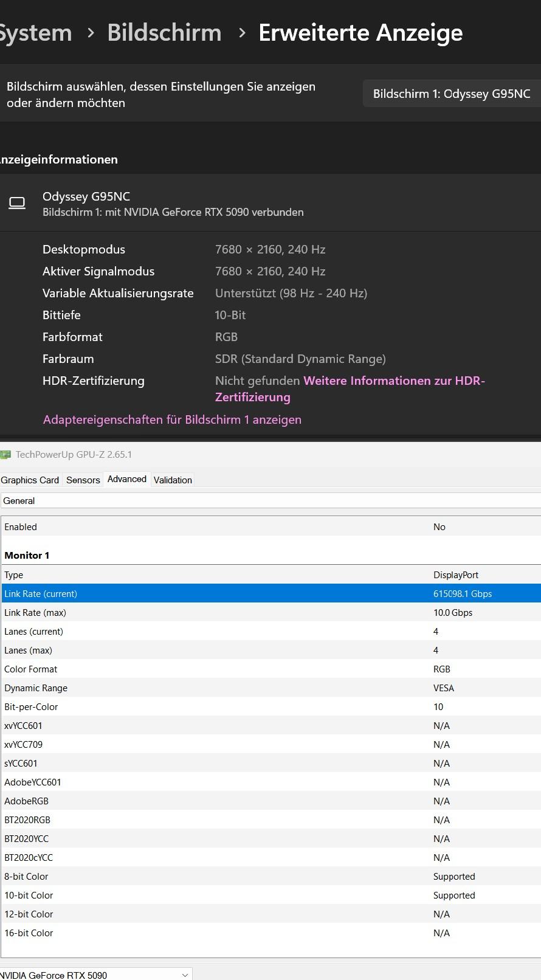Expand the General category dropdown

click(270, 500)
